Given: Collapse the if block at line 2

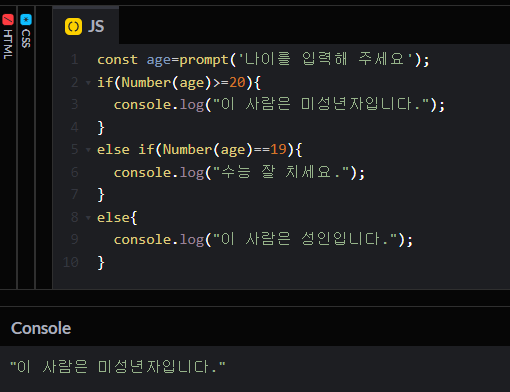Looking at the screenshot, I should tap(88, 82).
